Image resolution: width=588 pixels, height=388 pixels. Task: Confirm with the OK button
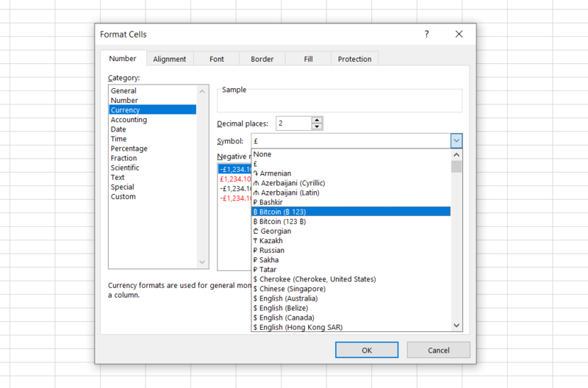pos(367,350)
